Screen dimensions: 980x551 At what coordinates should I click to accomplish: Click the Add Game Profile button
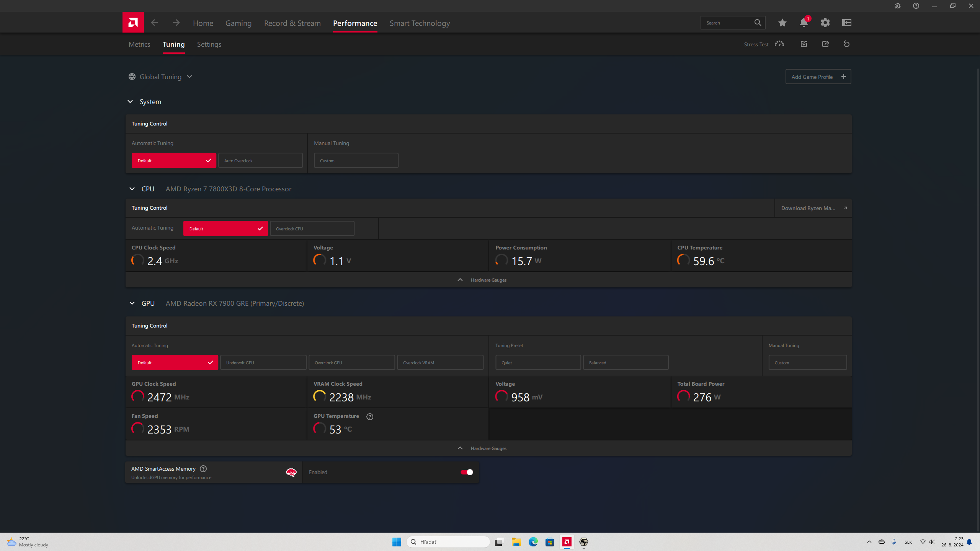(x=818, y=77)
